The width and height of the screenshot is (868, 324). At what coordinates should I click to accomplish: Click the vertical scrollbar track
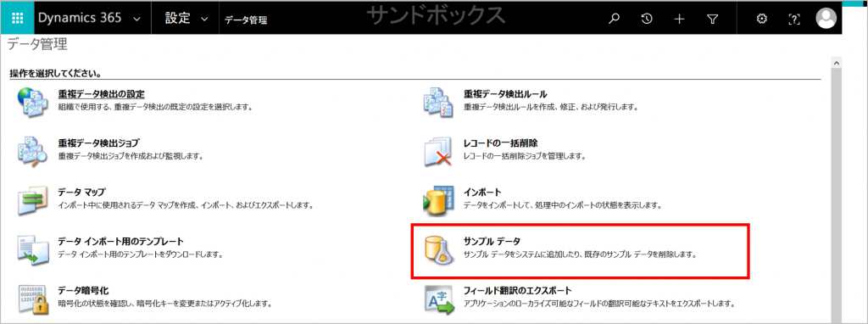pyautogui.click(x=837, y=197)
